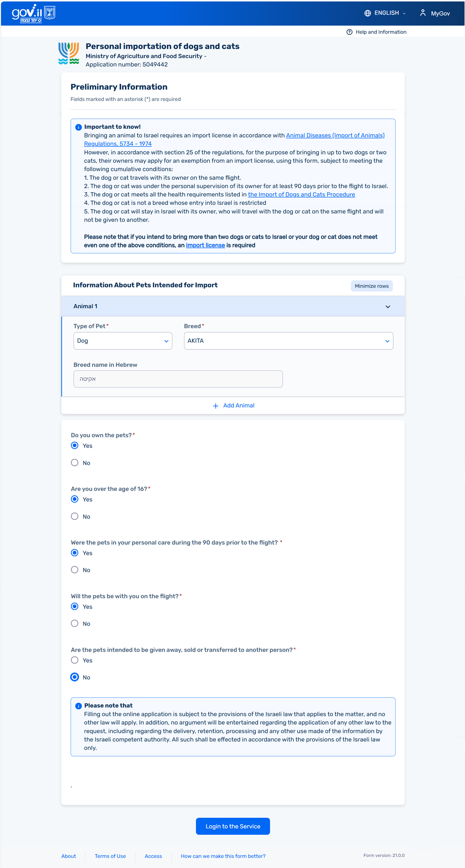Open the Type of Pet dropdown
This screenshot has height=868, width=465.
point(122,341)
